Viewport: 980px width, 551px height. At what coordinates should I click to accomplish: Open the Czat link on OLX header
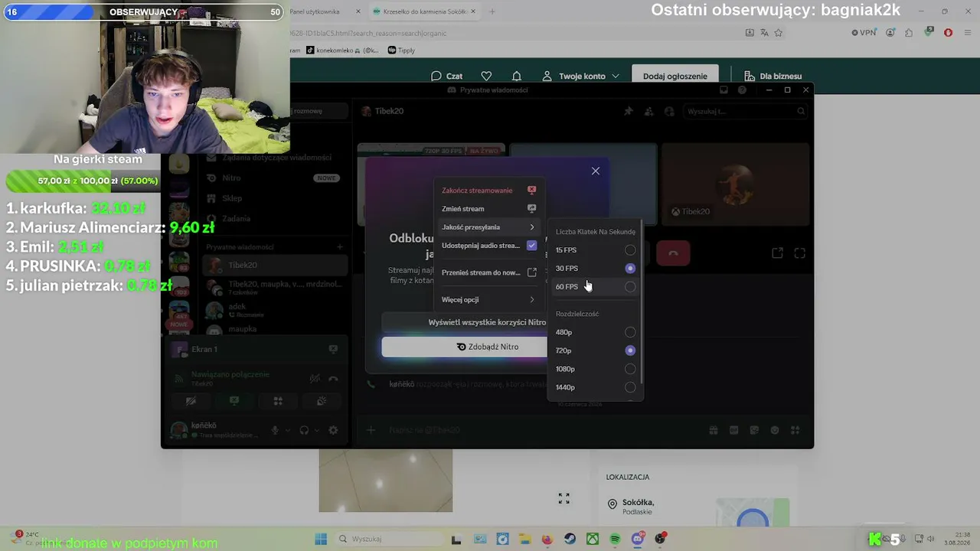447,77
